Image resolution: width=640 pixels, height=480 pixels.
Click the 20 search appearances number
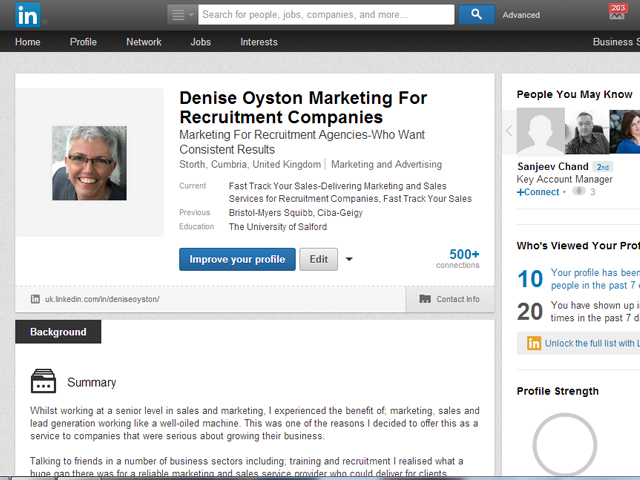click(530, 312)
